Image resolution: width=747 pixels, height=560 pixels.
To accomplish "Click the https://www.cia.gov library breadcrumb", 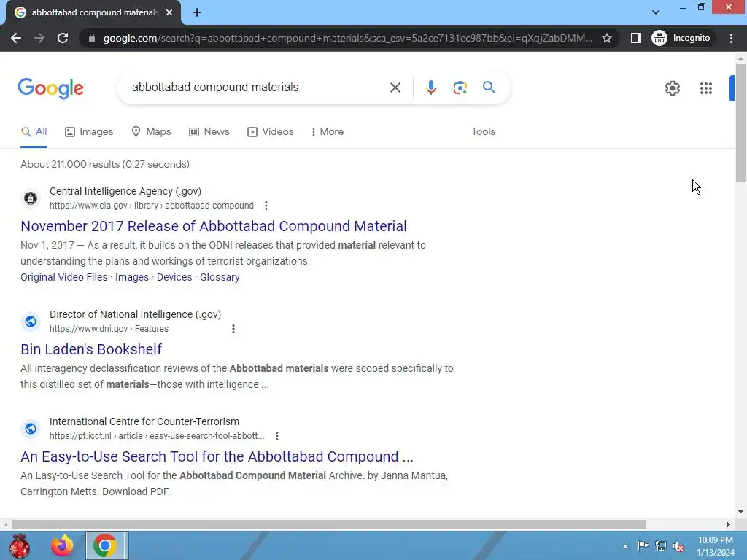I will pyautogui.click(x=152, y=206).
